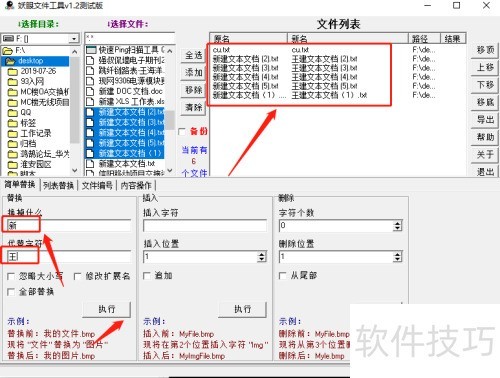Select the desktop folder in directory tree
This screenshot has width=500, height=378.
[x=30, y=61]
